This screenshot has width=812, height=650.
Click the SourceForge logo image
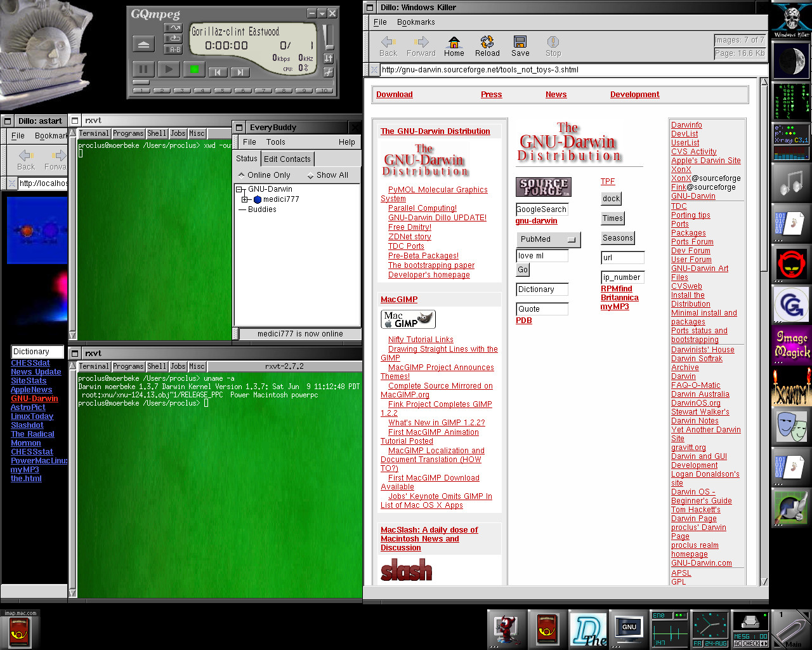(x=544, y=187)
